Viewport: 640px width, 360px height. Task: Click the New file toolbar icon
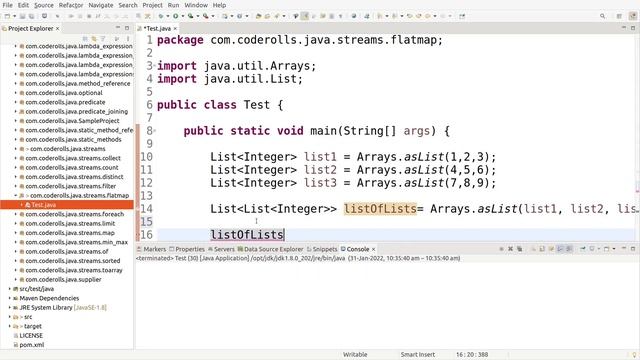(7, 16)
